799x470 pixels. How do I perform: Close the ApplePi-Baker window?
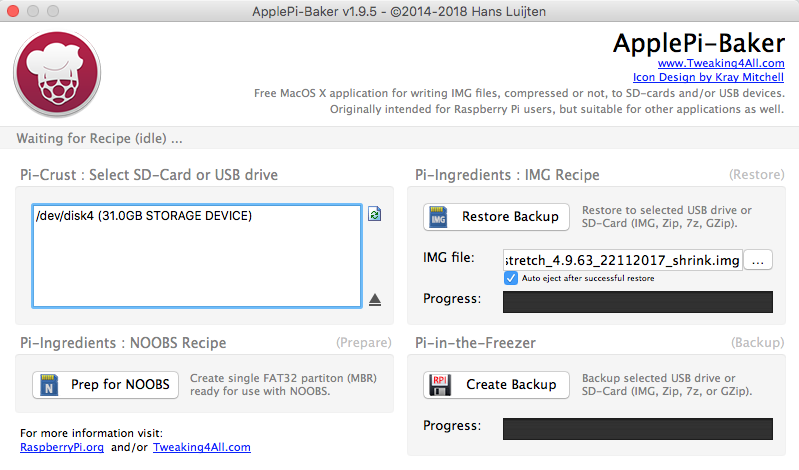[13, 11]
